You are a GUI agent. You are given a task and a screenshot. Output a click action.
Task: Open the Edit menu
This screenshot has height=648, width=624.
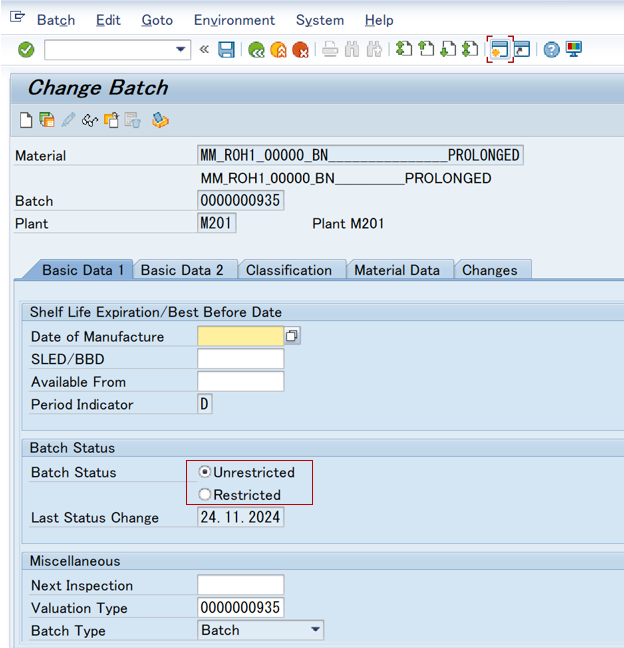[x=108, y=20]
